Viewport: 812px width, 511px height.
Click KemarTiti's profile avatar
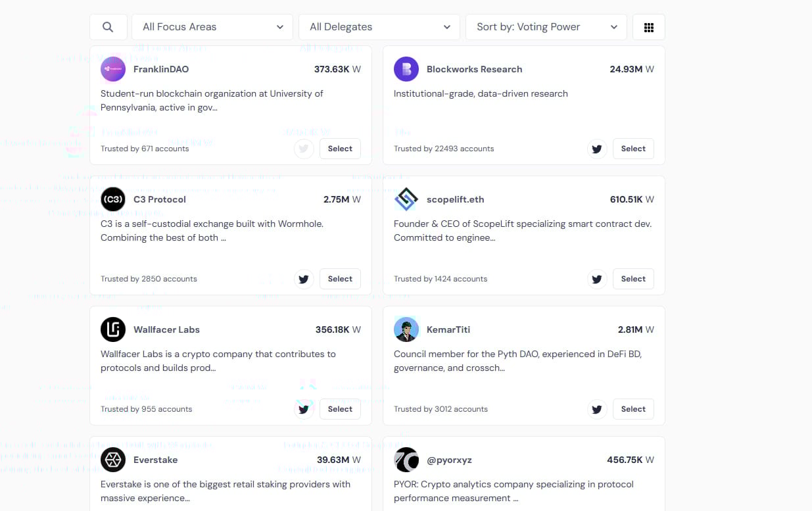tap(406, 329)
